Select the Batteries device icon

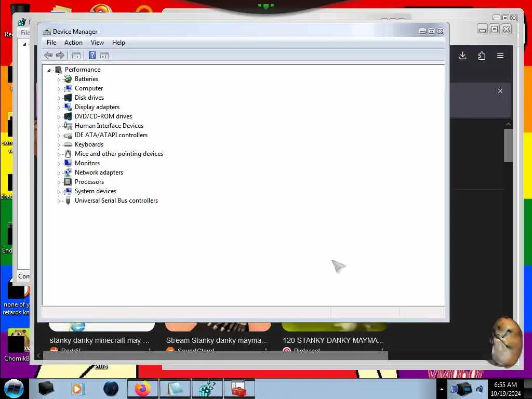tap(68, 79)
